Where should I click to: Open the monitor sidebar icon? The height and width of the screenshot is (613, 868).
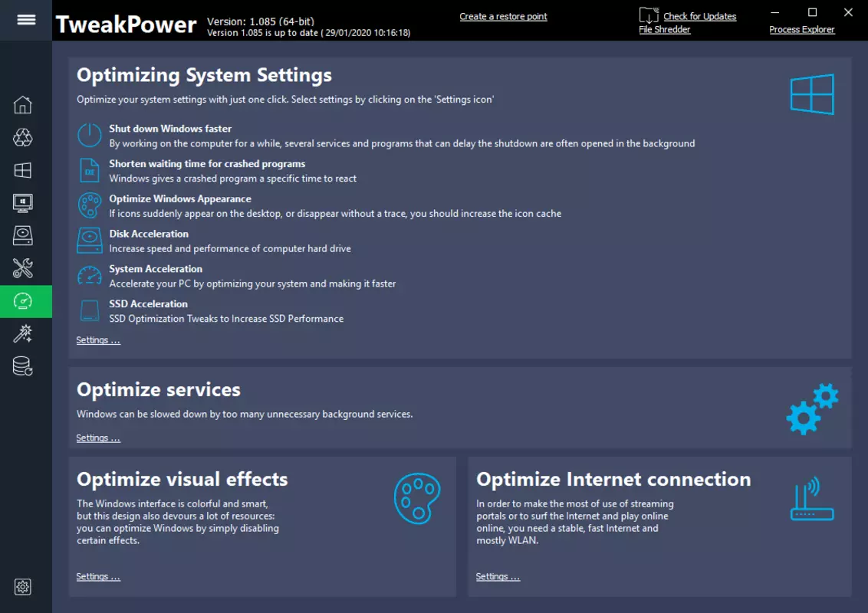[x=23, y=203]
